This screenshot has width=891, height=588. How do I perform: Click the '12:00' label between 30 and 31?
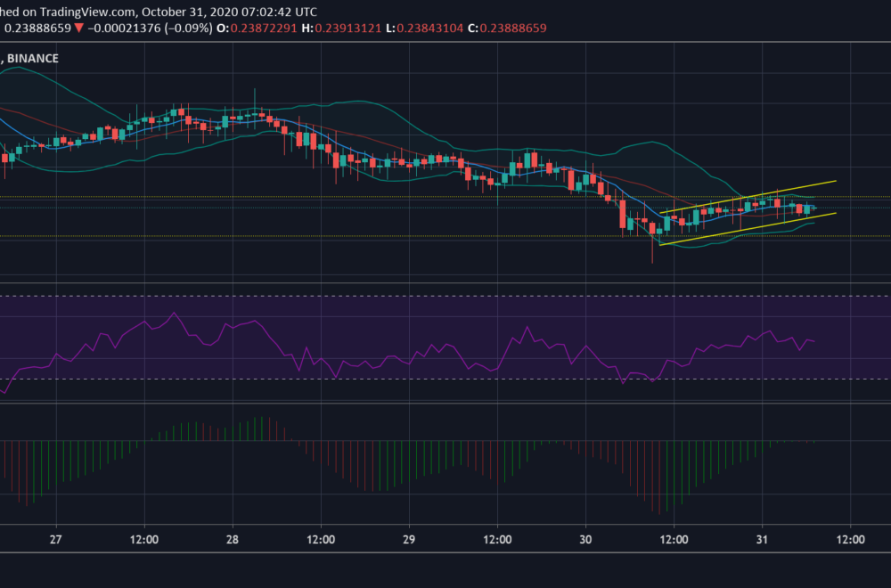(674, 539)
